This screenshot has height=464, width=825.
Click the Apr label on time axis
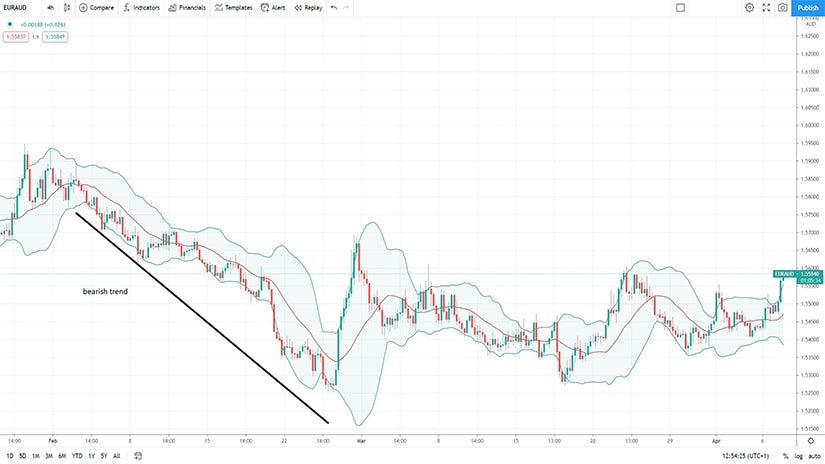pyautogui.click(x=716, y=441)
